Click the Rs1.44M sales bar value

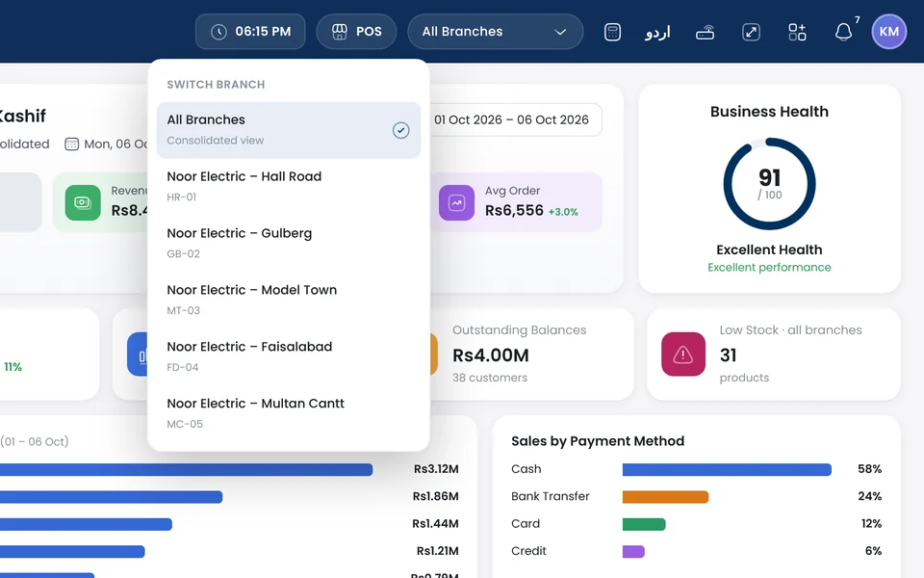435,523
